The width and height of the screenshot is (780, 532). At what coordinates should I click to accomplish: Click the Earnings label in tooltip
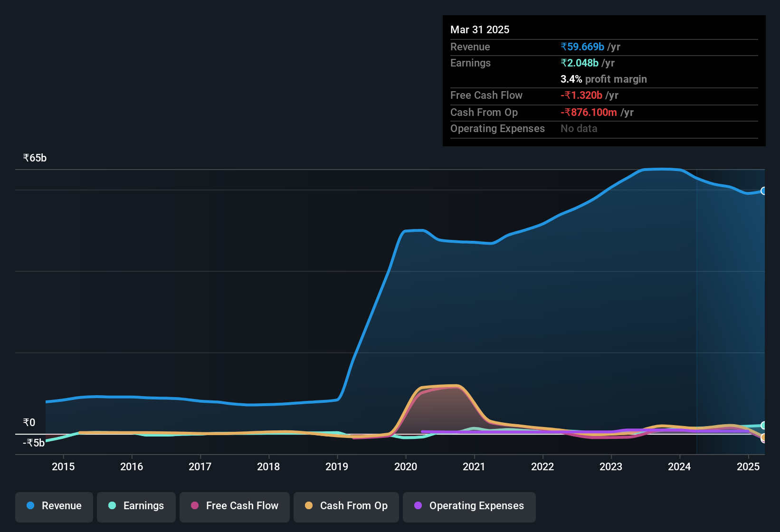470,63
